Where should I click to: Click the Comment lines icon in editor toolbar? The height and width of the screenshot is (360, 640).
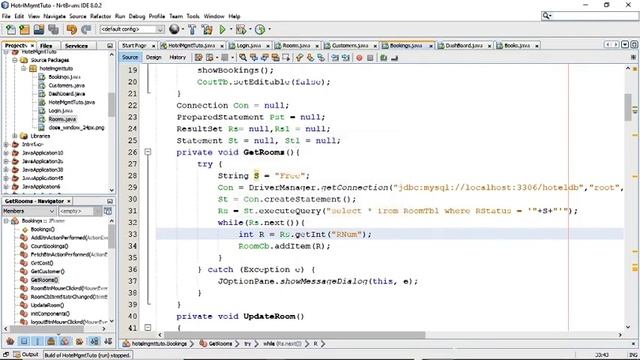383,58
